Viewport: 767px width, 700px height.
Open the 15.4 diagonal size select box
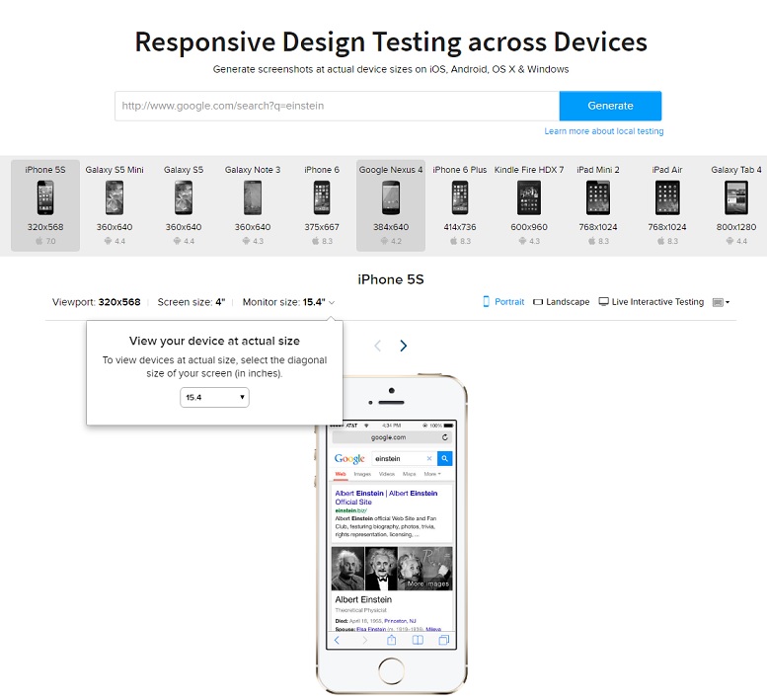(x=214, y=397)
